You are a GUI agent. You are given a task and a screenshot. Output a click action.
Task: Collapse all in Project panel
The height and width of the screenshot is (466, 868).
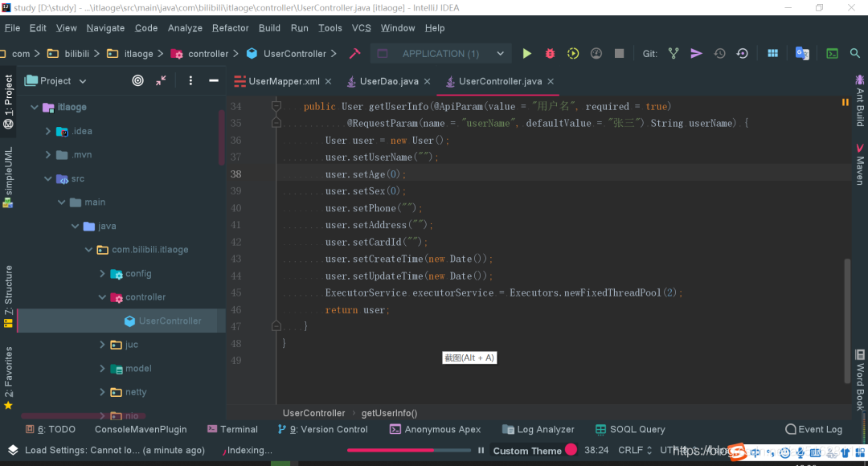click(161, 81)
